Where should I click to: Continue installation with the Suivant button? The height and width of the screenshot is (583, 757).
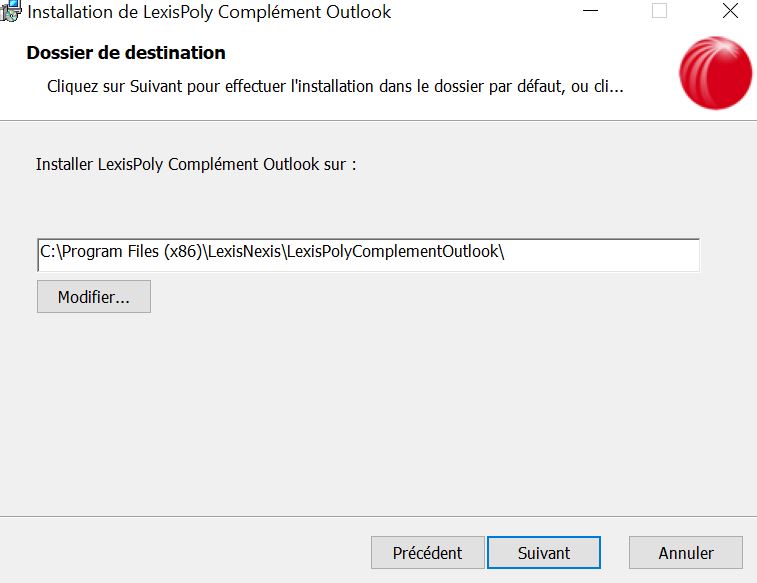[544, 553]
